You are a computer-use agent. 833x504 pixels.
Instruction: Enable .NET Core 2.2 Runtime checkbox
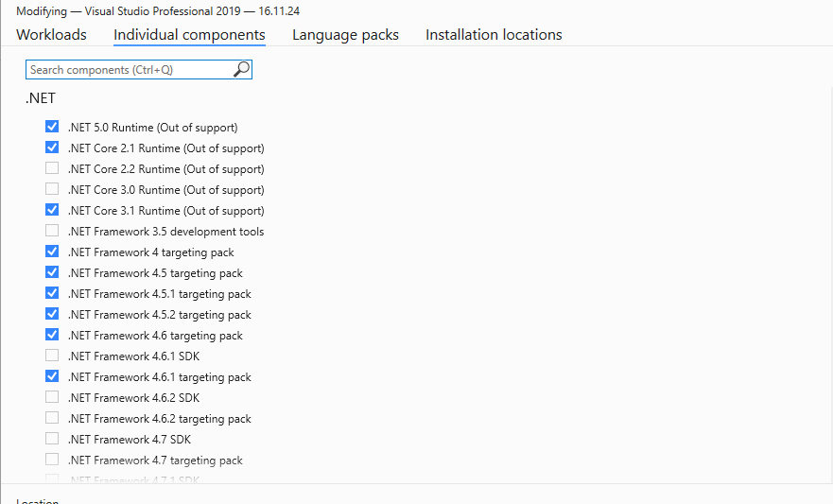coord(52,167)
